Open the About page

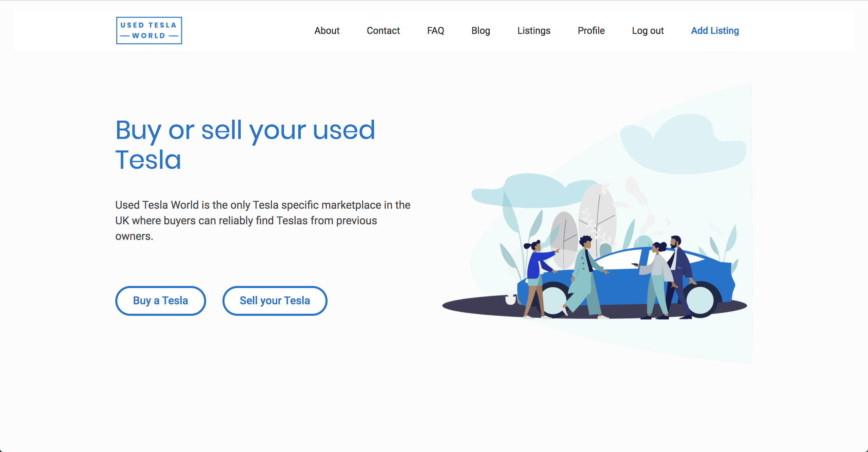click(327, 30)
